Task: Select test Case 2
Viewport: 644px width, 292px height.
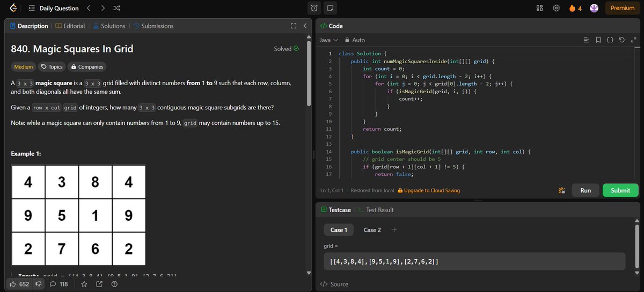Action: click(x=372, y=230)
